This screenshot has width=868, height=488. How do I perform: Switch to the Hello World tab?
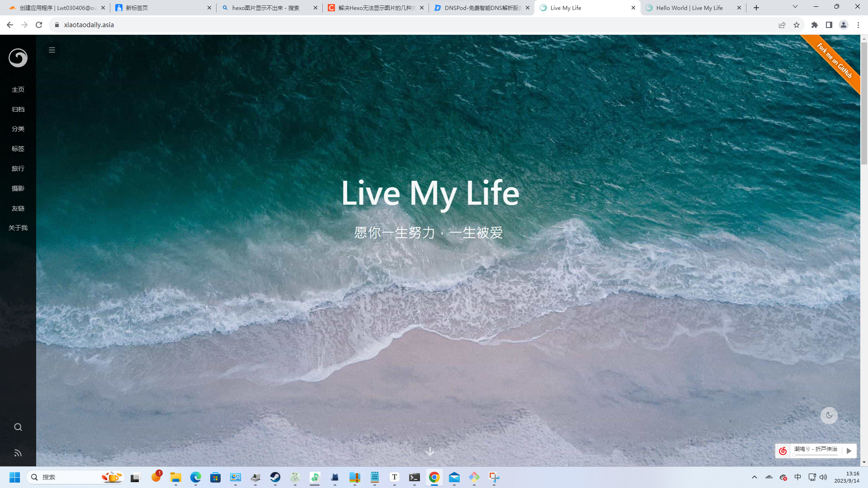(x=689, y=8)
